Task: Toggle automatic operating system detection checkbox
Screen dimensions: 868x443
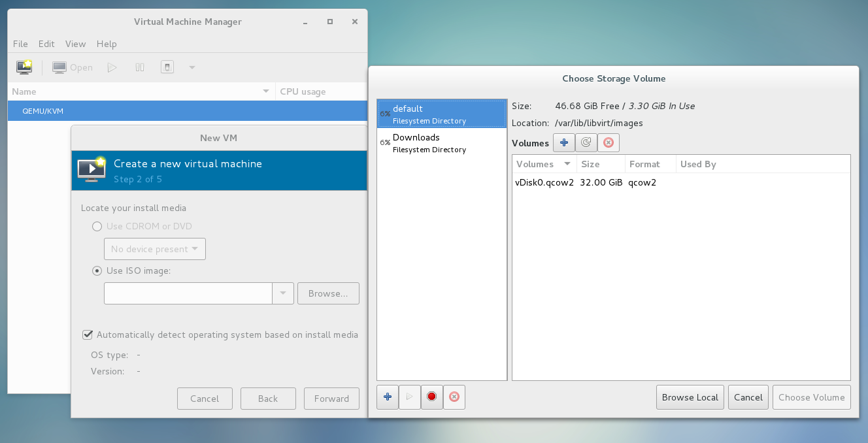Action: click(x=87, y=335)
